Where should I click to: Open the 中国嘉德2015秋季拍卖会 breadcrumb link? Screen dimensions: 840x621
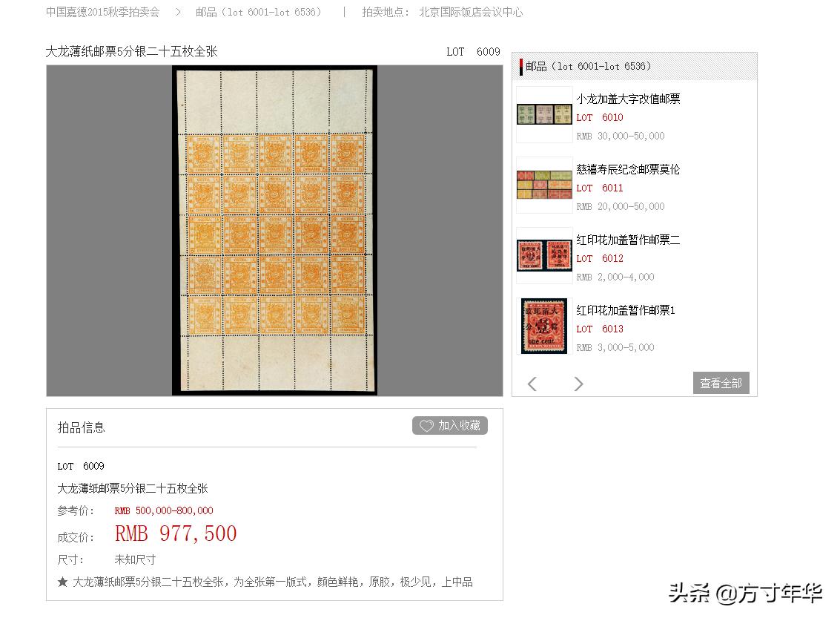coord(102,12)
